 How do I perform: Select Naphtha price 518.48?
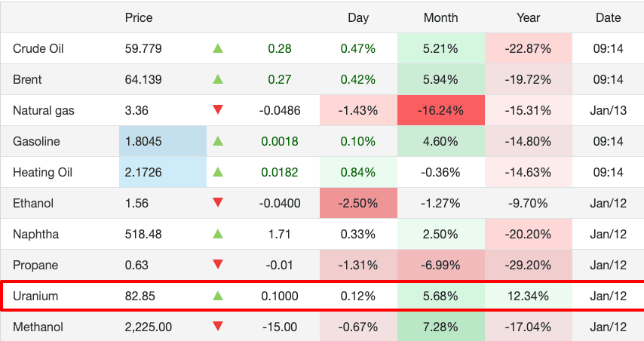[x=143, y=234]
